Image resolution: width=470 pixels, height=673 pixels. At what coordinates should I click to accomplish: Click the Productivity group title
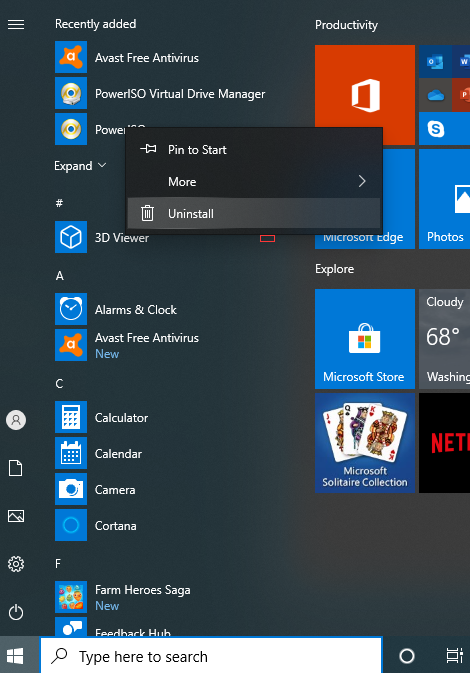pos(346,25)
